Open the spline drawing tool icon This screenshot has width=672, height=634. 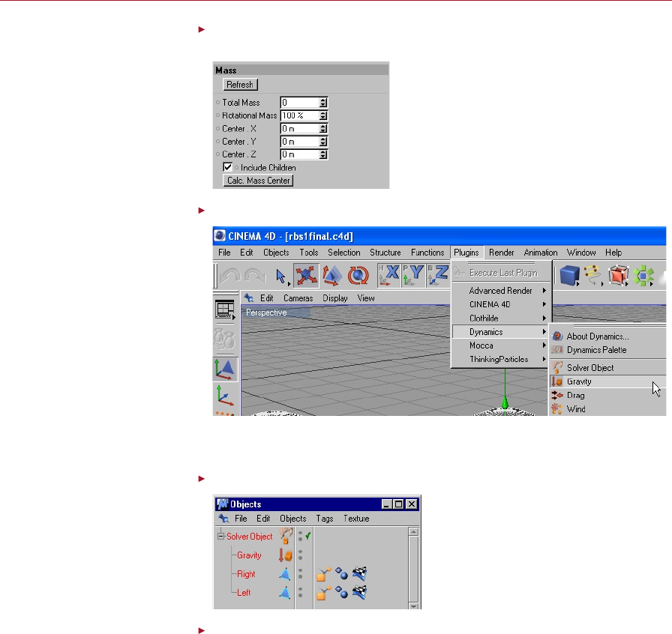click(593, 276)
